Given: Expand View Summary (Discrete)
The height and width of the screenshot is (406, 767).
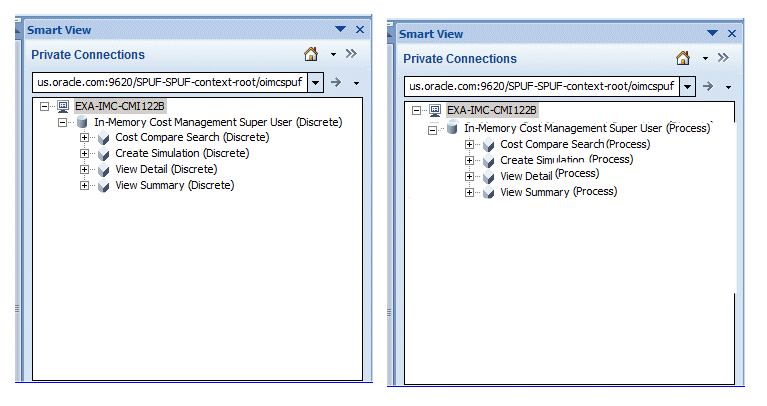Looking at the screenshot, I should coord(85,186).
